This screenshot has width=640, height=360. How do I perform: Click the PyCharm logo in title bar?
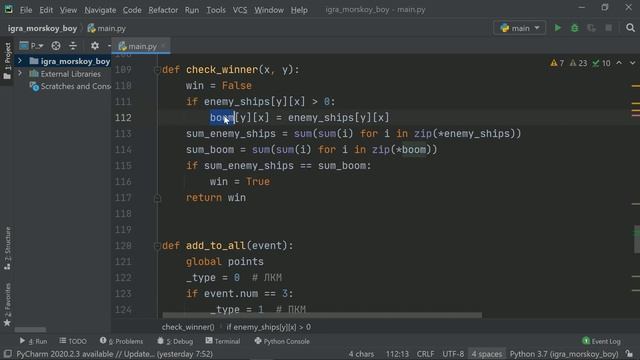9,9
